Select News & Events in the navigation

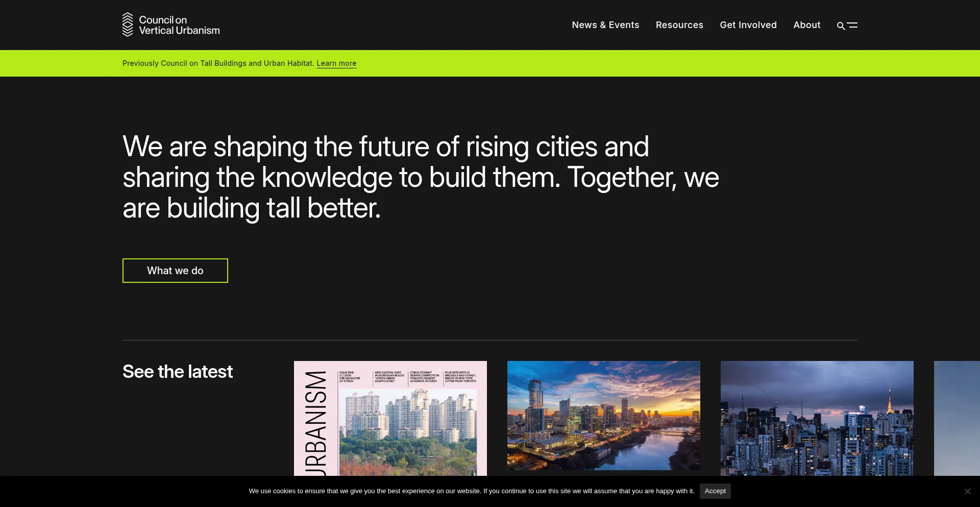(x=605, y=25)
